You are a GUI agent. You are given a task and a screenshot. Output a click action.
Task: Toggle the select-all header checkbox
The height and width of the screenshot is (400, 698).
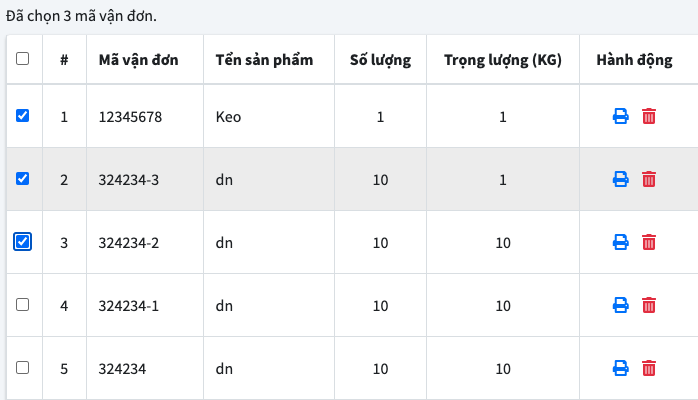tap(23, 59)
